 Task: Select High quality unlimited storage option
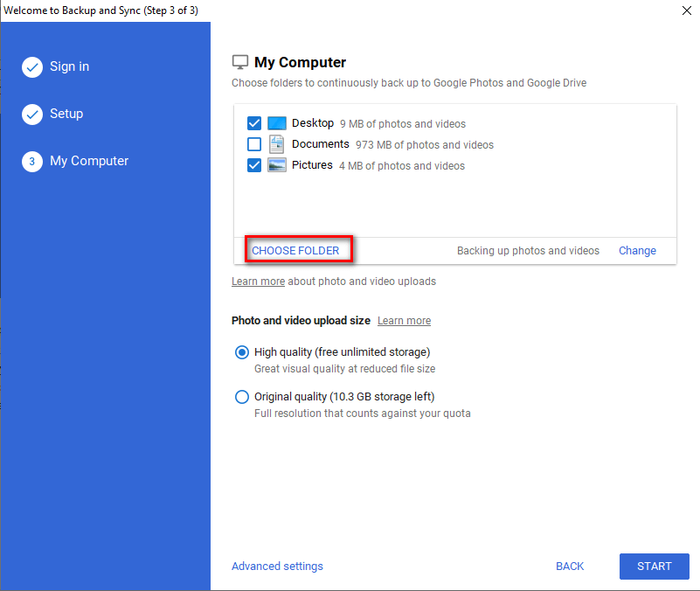pos(241,352)
